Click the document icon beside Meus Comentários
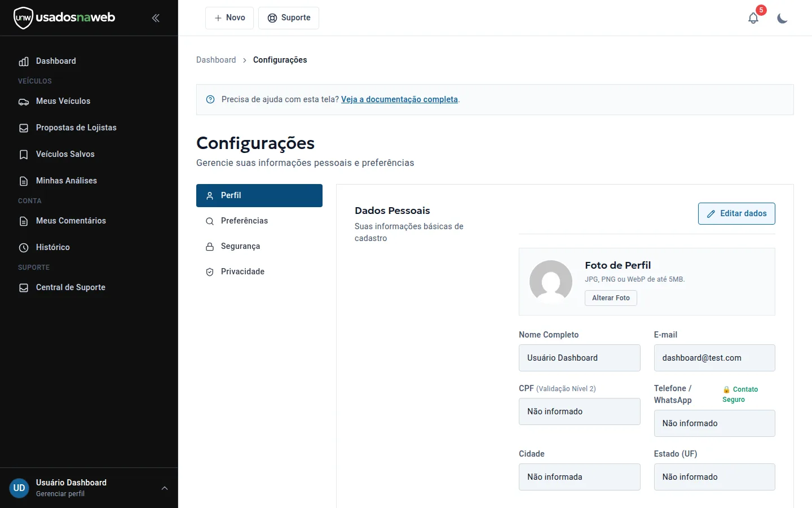This screenshot has width=812, height=508. [24, 221]
